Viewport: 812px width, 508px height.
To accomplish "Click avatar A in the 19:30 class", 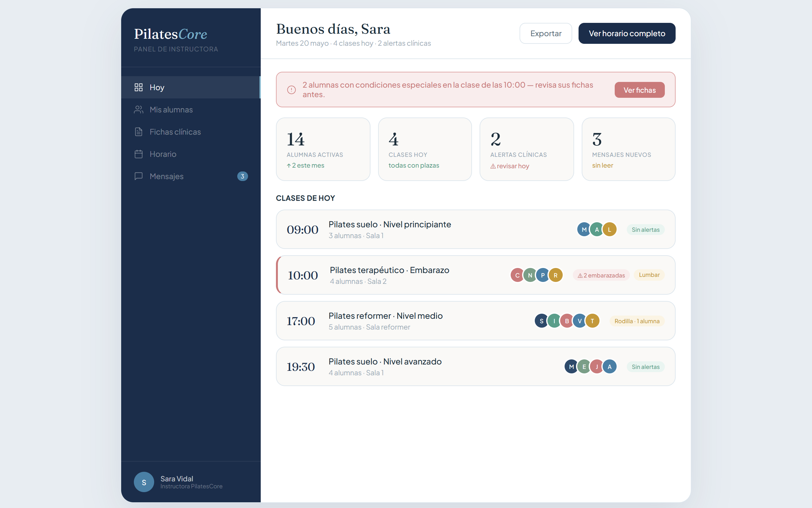I will coord(609,366).
